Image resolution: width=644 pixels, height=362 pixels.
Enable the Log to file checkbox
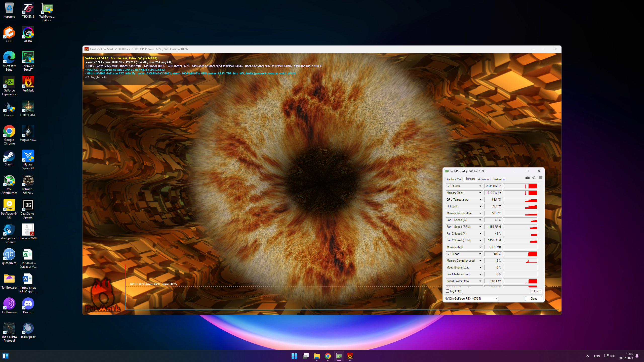[x=448, y=291]
